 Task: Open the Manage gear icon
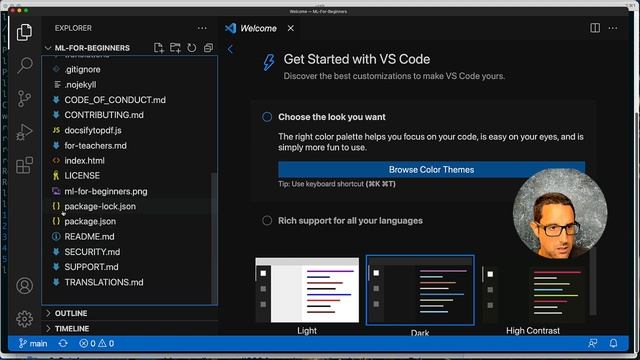coord(24,319)
